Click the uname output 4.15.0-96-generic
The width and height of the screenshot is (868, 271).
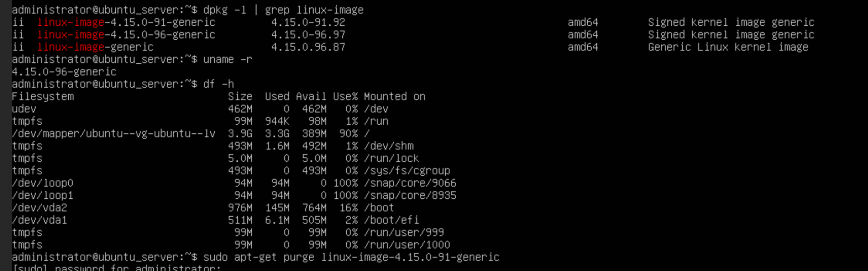pyautogui.click(x=64, y=72)
